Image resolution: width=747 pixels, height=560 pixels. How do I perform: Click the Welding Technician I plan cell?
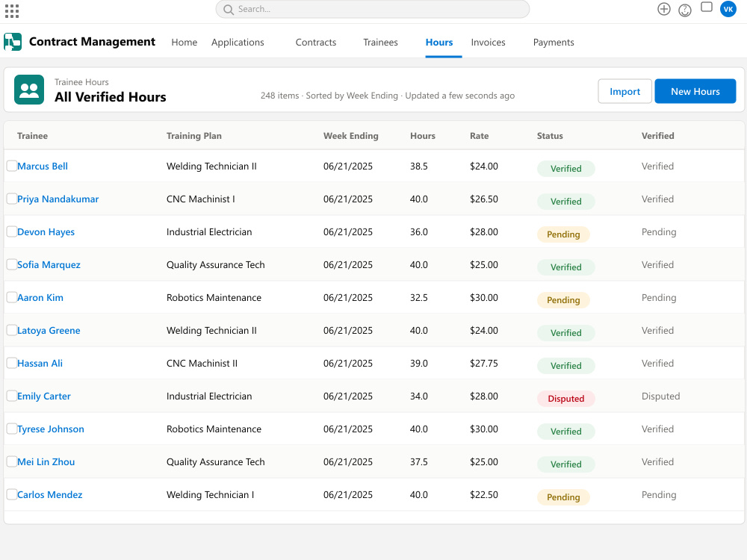click(x=210, y=495)
